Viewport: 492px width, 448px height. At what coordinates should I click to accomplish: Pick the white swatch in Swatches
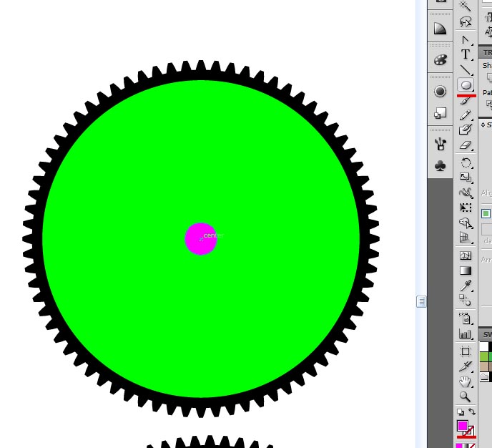point(484,346)
